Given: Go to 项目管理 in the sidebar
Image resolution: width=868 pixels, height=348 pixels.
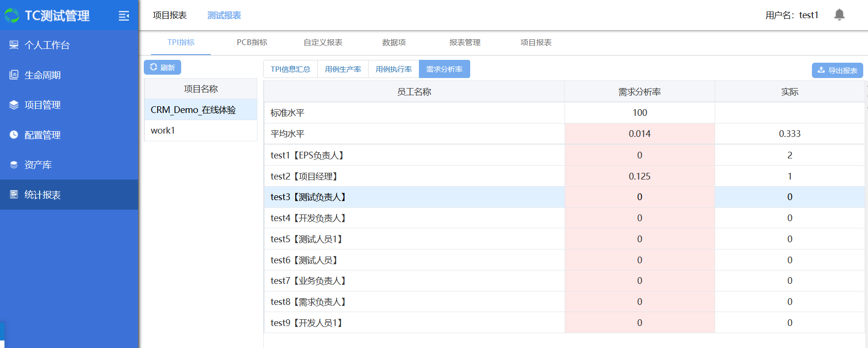Looking at the screenshot, I should tap(42, 105).
